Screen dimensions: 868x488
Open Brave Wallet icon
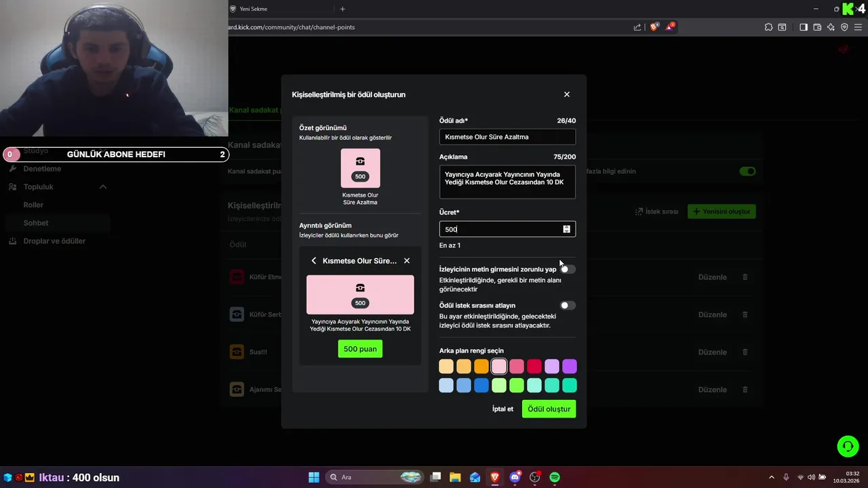(x=817, y=27)
